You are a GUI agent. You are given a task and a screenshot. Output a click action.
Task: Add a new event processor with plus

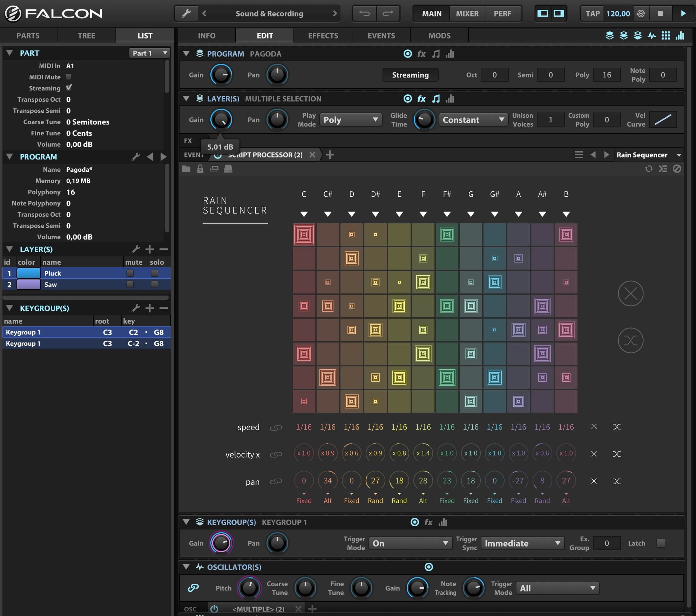330,155
